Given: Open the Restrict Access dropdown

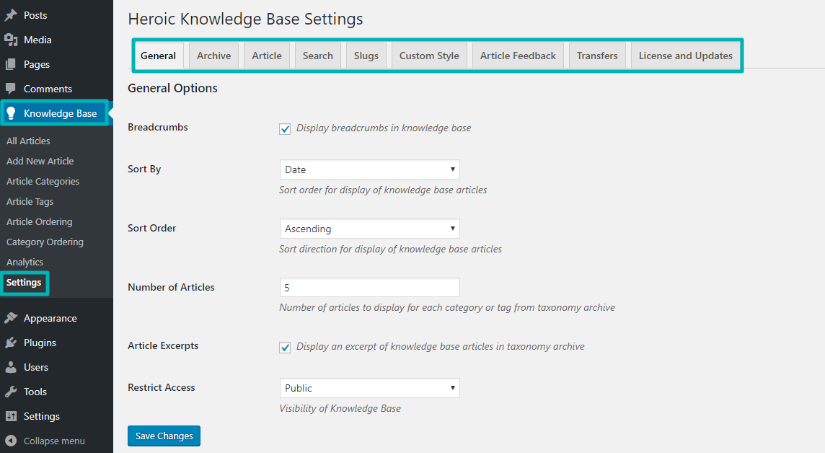Looking at the screenshot, I should coord(369,388).
